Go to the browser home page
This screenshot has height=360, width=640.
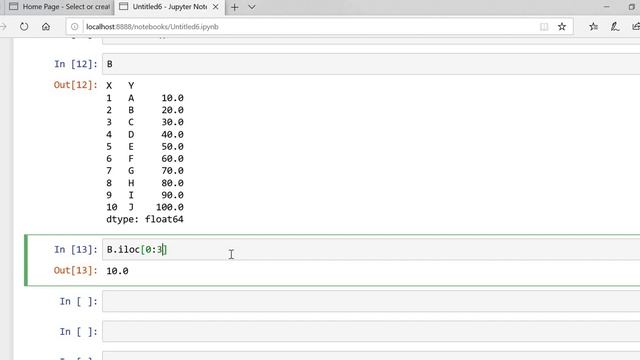pos(46,27)
